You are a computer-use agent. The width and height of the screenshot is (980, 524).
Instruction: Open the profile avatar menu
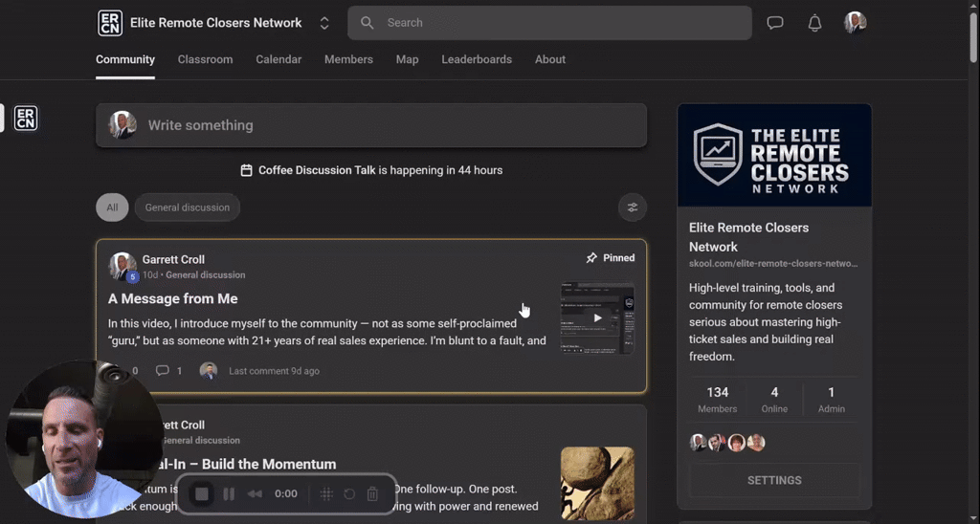tap(855, 23)
